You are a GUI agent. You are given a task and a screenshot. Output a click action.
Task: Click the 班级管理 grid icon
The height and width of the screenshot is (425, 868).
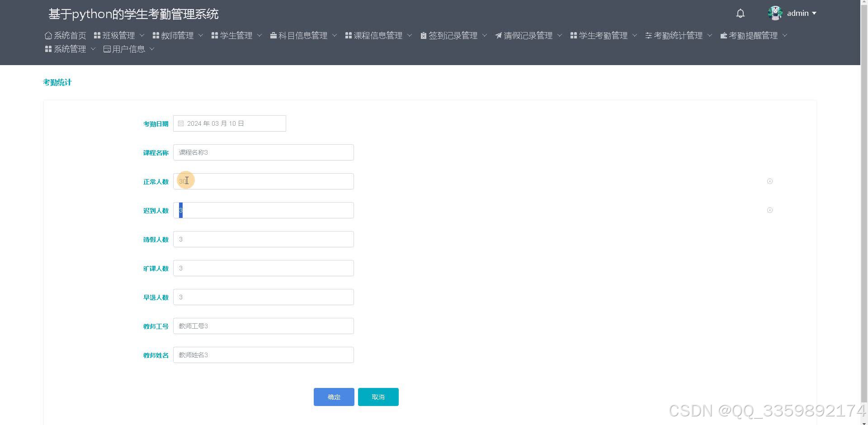[97, 35]
